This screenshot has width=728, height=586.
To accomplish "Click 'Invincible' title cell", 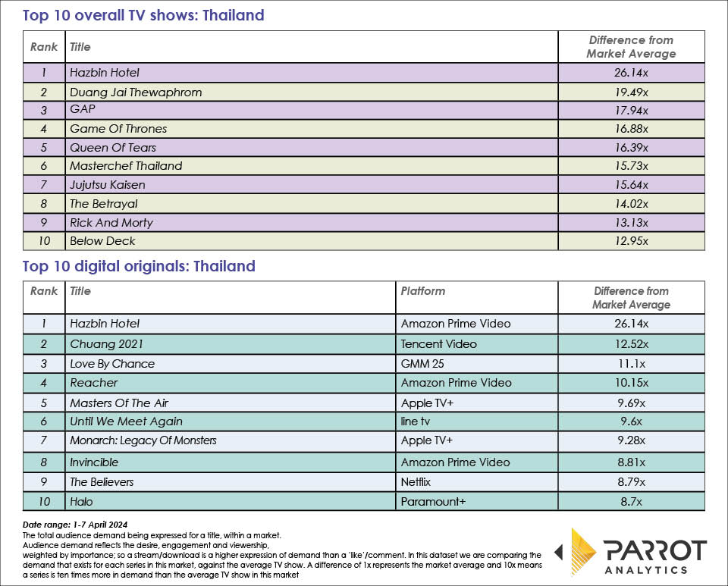I will (231, 462).
